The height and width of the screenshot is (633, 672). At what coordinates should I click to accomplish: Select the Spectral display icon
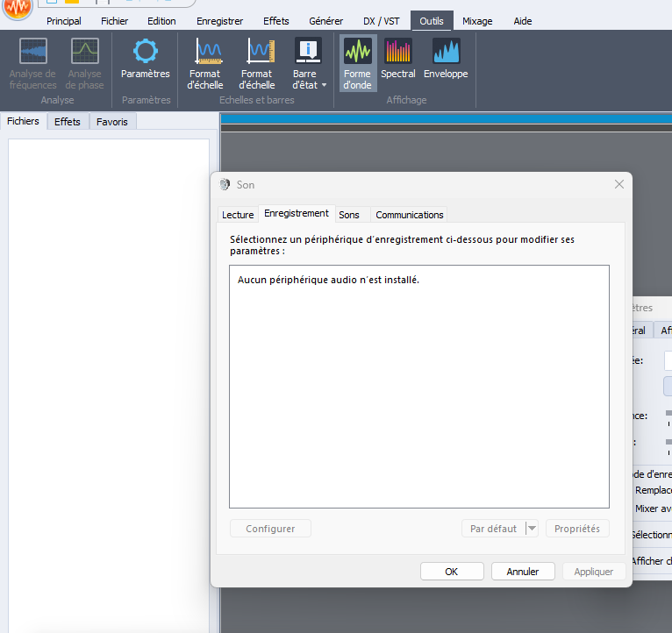click(x=398, y=53)
